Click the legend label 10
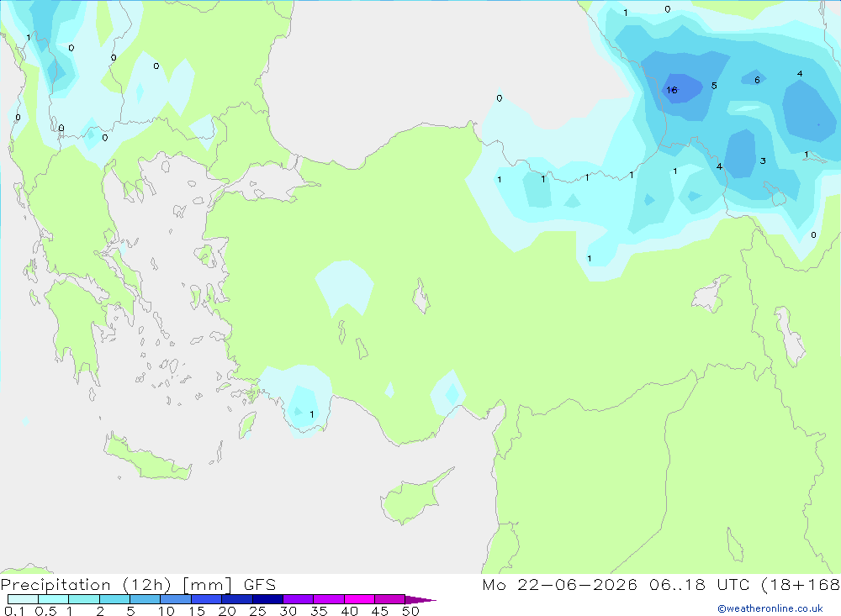 pyautogui.click(x=167, y=611)
